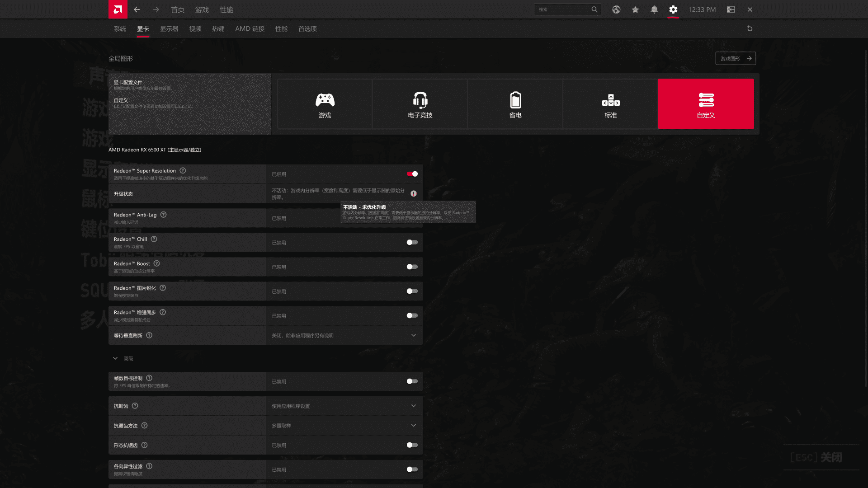Open the web browser globe icon
Viewport: 868px width, 488px height.
coord(616,9)
